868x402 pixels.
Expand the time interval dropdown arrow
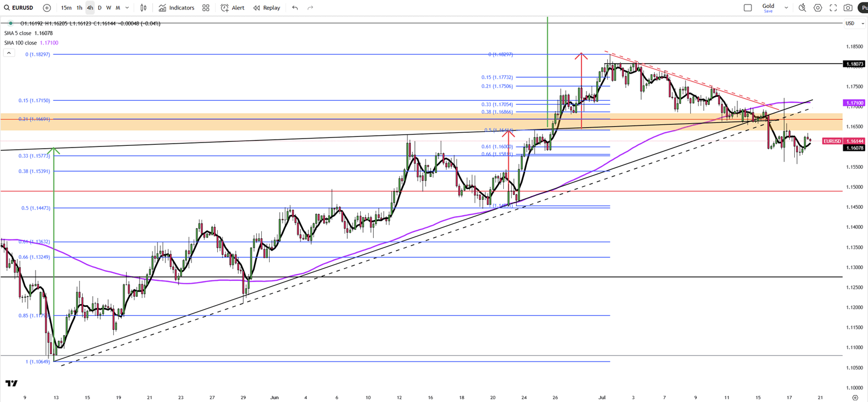(127, 8)
